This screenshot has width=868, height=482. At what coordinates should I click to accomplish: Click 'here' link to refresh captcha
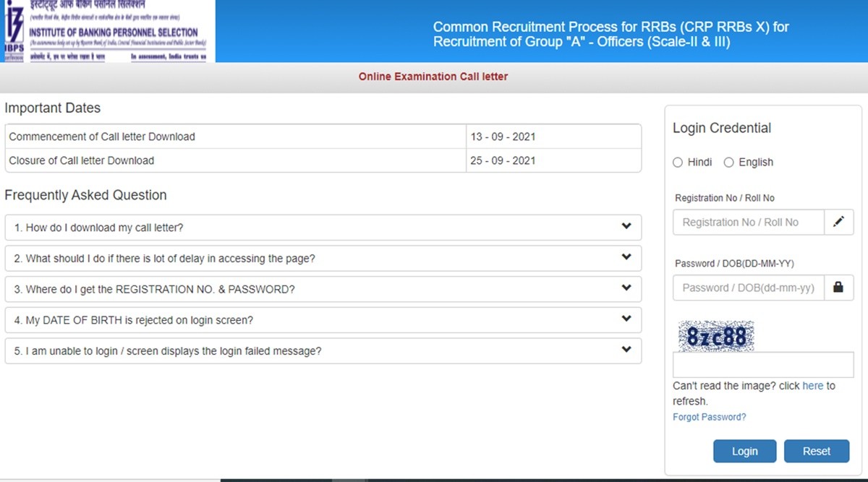[x=812, y=386]
